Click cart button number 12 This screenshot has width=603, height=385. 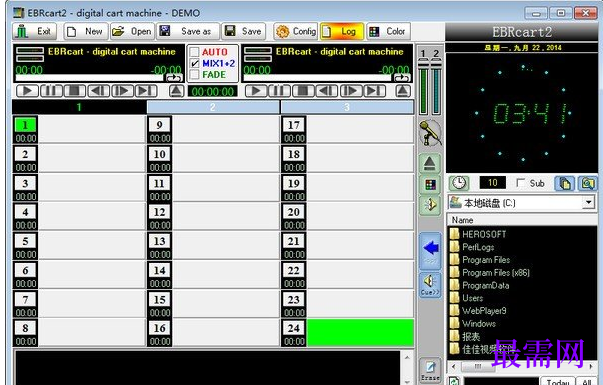pyautogui.click(x=160, y=212)
